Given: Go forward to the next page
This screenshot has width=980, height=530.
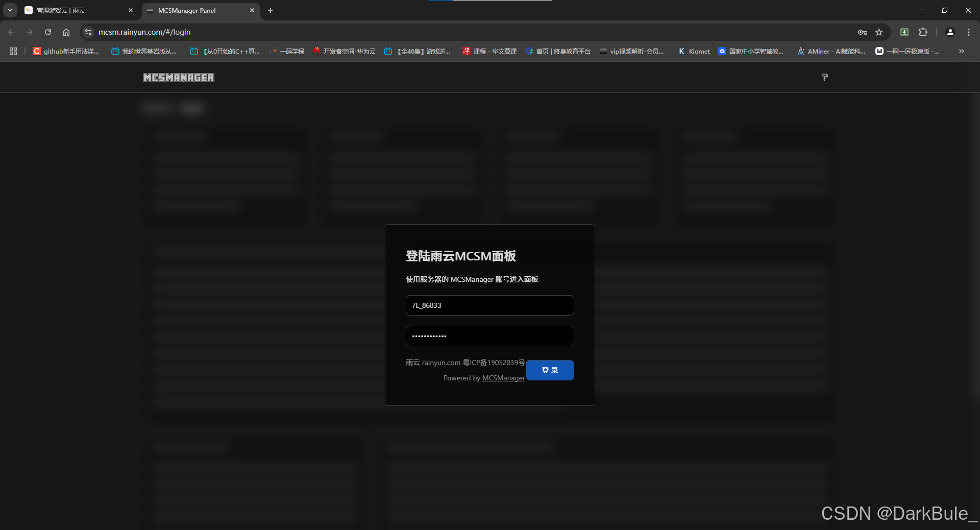Looking at the screenshot, I should [x=30, y=32].
